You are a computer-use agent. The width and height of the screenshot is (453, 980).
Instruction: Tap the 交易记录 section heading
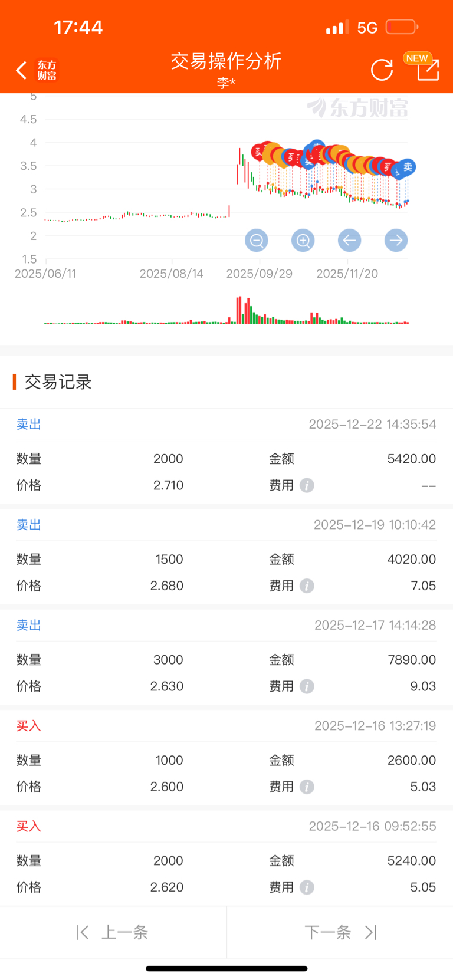point(58,382)
